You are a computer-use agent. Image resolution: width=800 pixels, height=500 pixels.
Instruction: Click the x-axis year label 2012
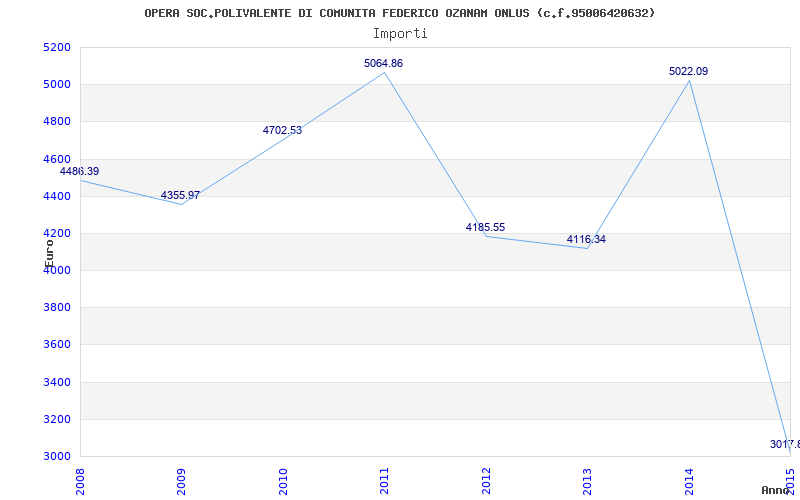(486, 482)
